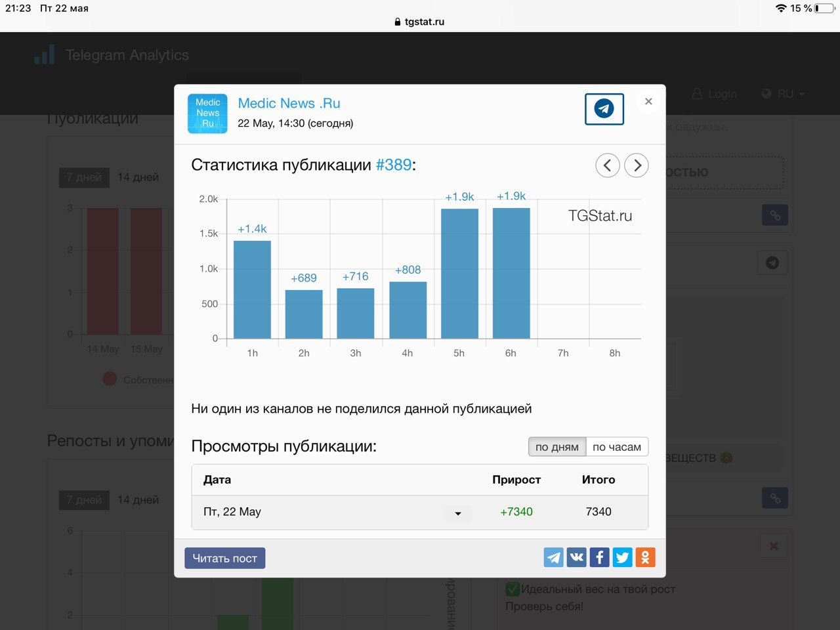840x630 pixels.
Task: Open Login in background page header
Action: 715,94
